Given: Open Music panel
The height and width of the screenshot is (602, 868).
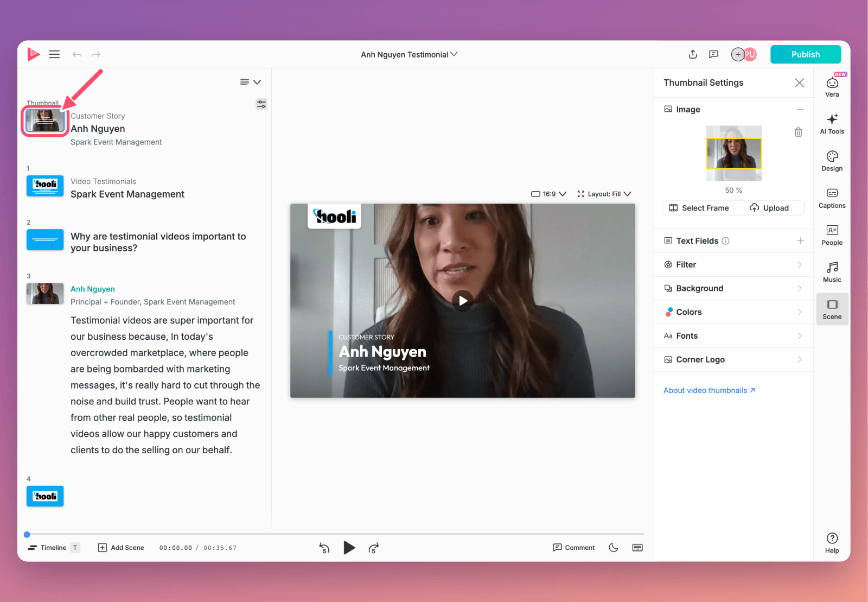Looking at the screenshot, I should [x=832, y=272].
